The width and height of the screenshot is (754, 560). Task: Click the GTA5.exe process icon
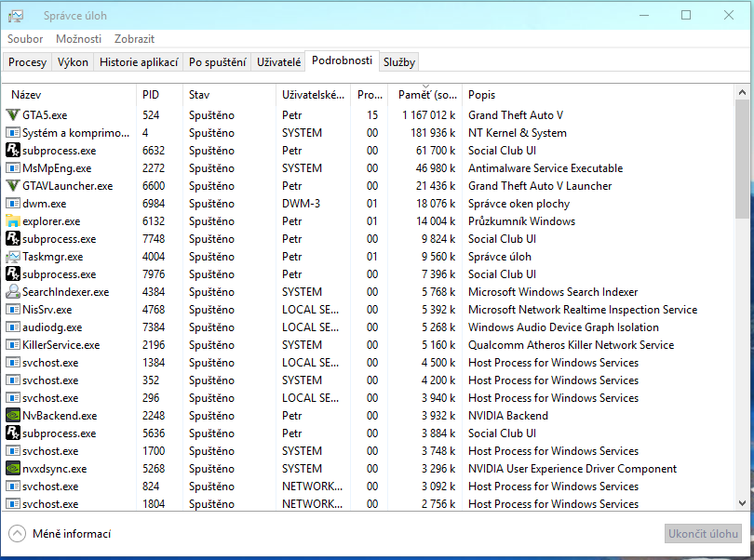click(13, 115)
